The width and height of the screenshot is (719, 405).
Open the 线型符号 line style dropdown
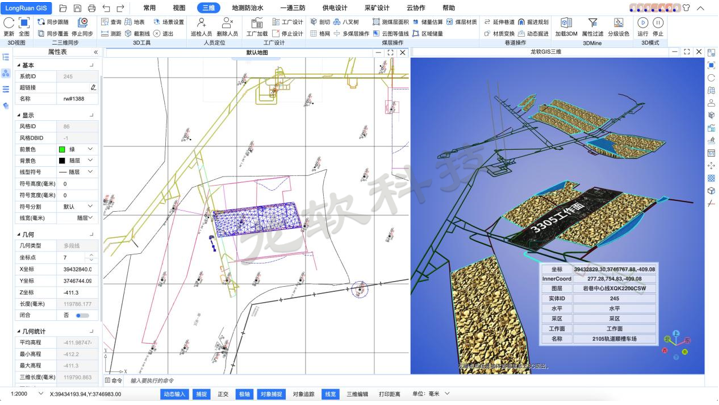click(90, 172)
